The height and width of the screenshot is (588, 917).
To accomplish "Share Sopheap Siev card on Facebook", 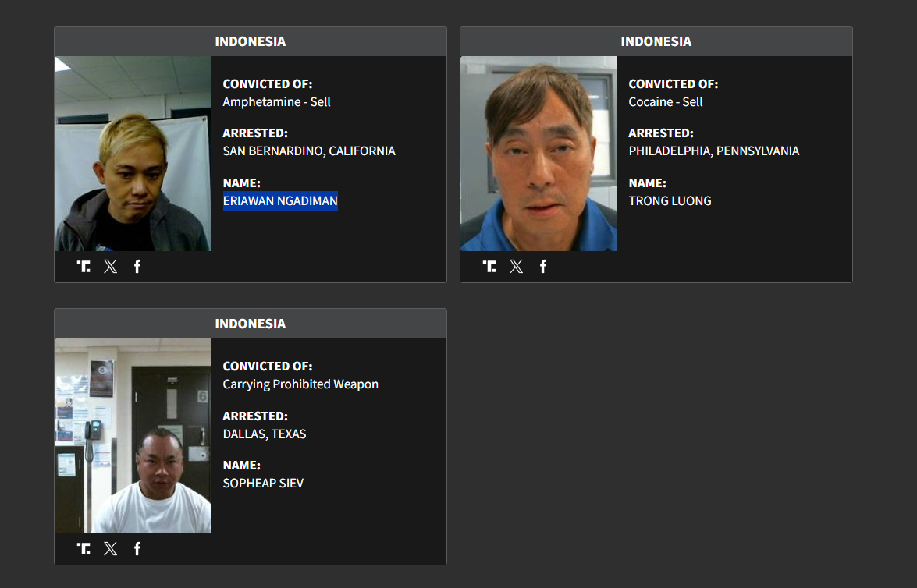I will 137,549.
